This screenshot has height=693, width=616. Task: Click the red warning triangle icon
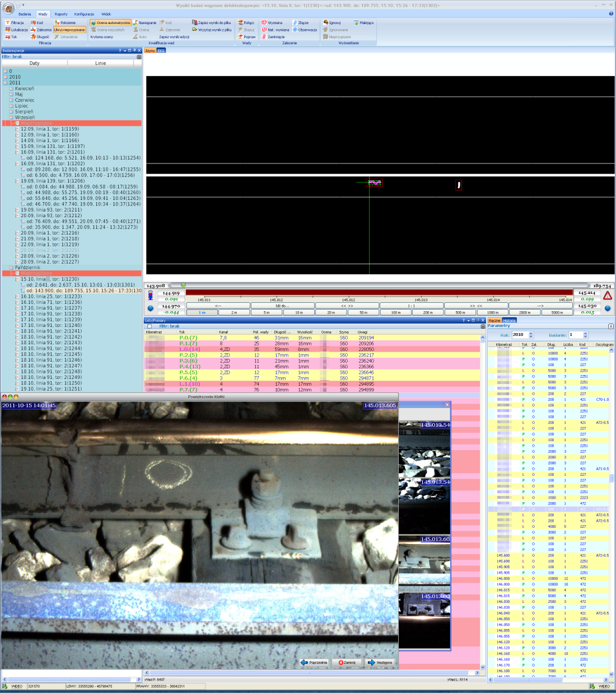(x=608, y=296)
